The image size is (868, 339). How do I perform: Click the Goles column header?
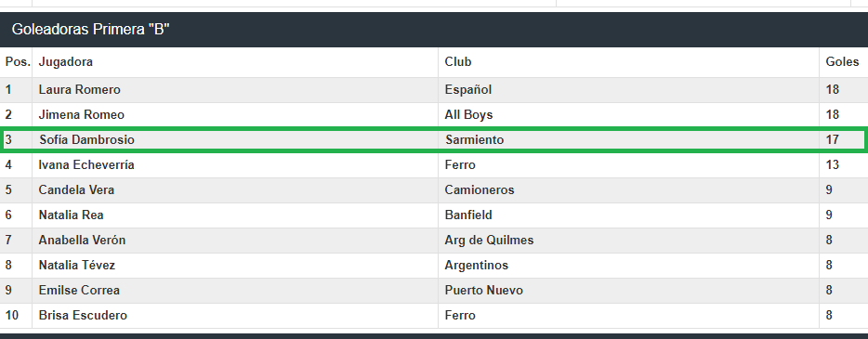(x=842, y=62)
